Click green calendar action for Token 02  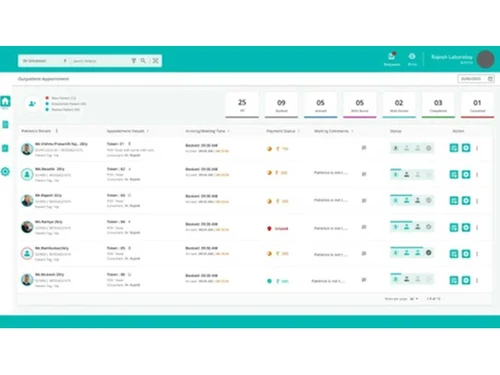pos(454,174)
